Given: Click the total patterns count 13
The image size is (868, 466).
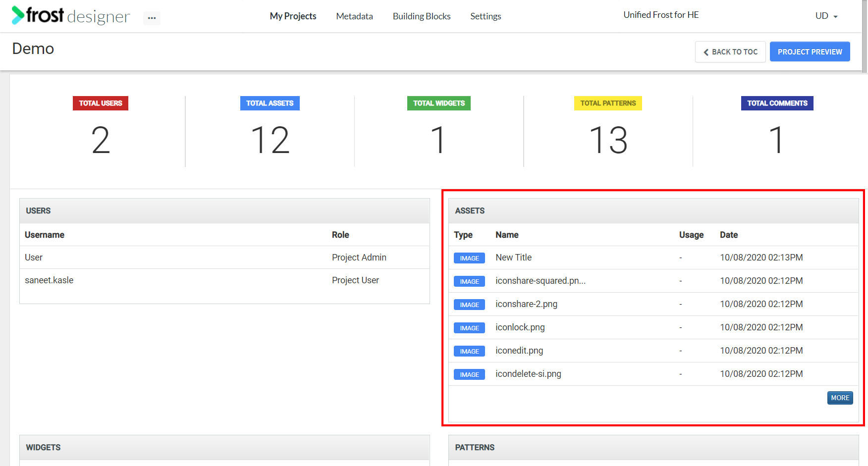Looking at the screenshot, I should (608, 140).
